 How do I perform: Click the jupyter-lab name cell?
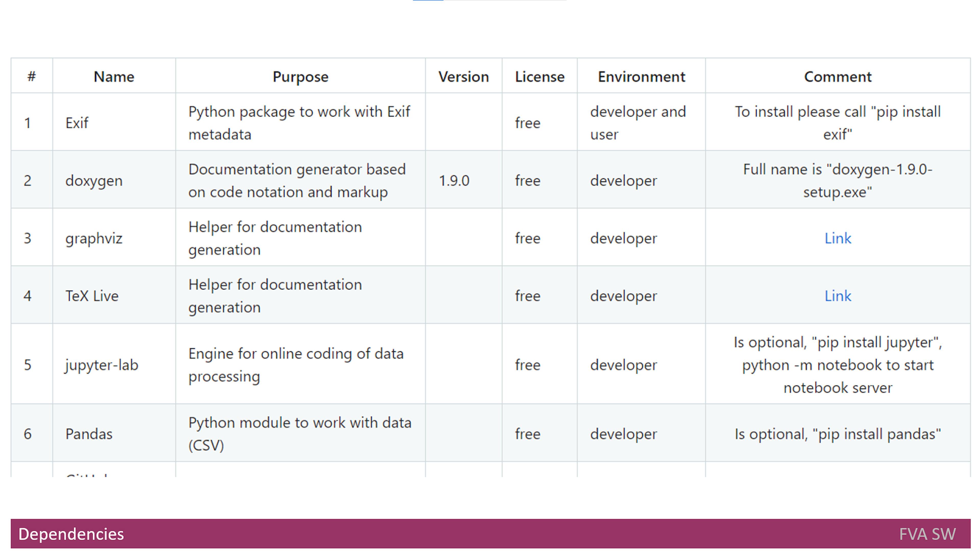(114, 365)
